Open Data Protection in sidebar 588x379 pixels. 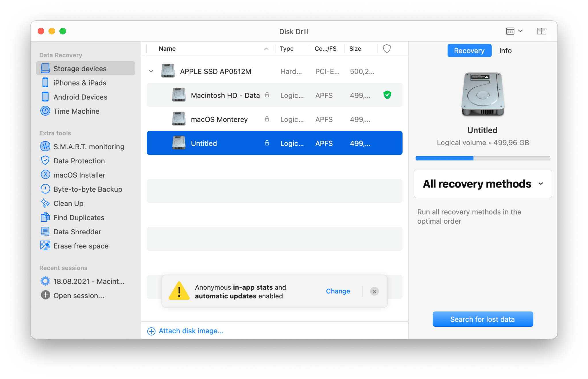click(x=79, y=161)
